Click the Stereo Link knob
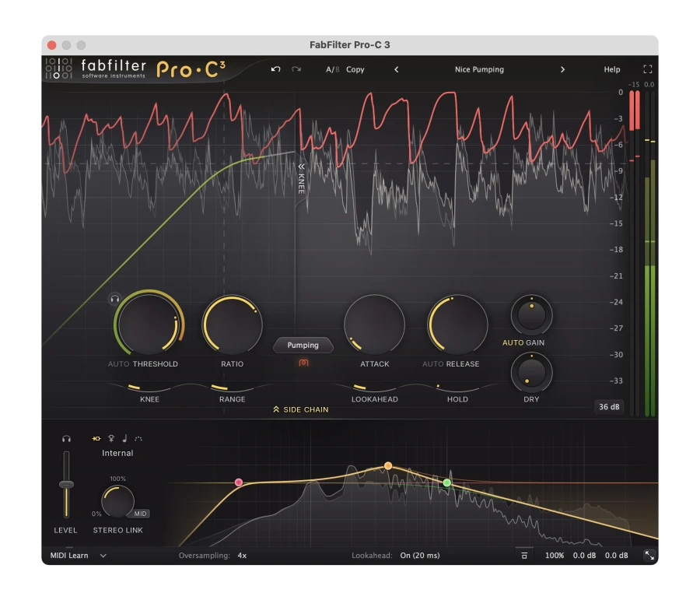The image size is (700, 600). point(117,501)
